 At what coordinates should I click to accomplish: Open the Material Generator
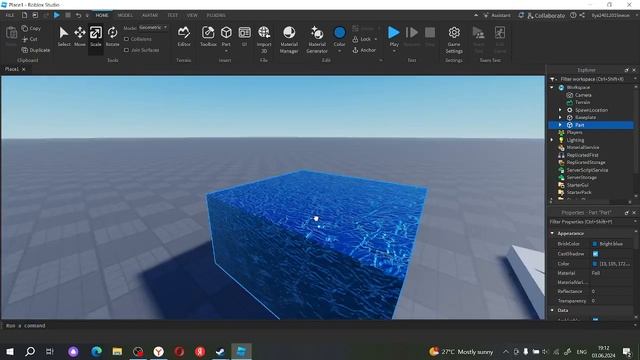pyautogui.click(x=317, y=40)
